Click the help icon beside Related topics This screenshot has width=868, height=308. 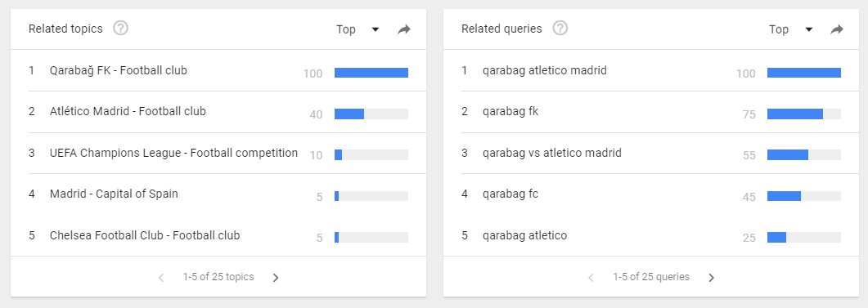(120, 29)
